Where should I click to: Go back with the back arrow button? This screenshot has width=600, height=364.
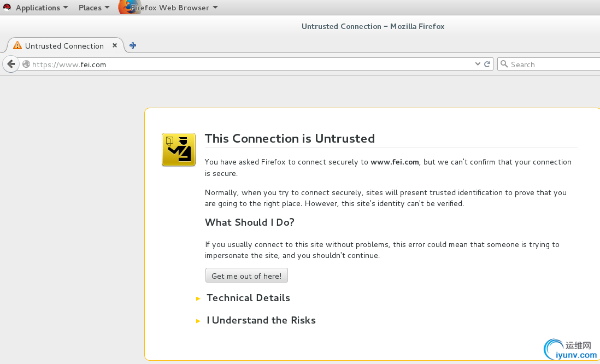coord(11,64)
